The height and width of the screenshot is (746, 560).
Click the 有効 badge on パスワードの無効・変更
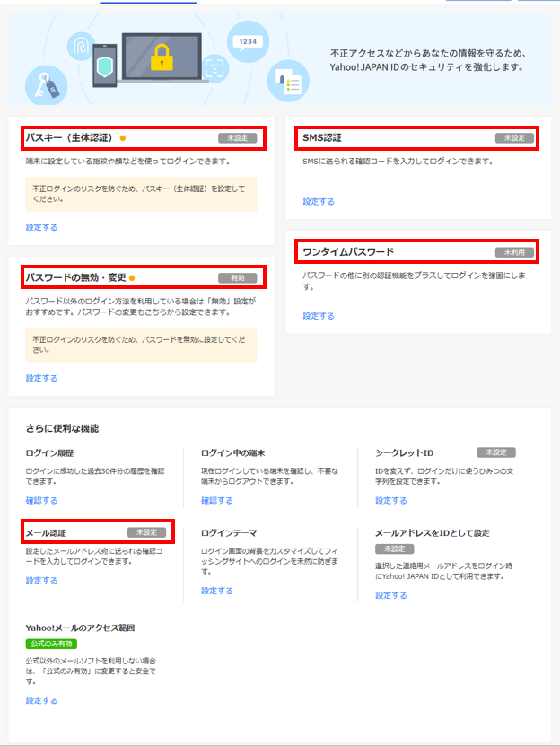pyautogui.click(x=238, y=278)
